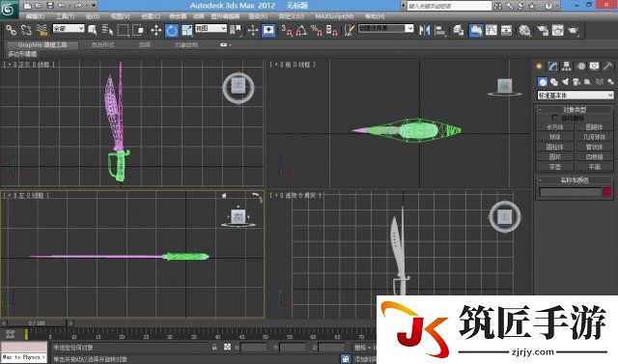Screen dimensions: 618x364
Task: Open the Layer Manager icon
Action: point(458,30)
